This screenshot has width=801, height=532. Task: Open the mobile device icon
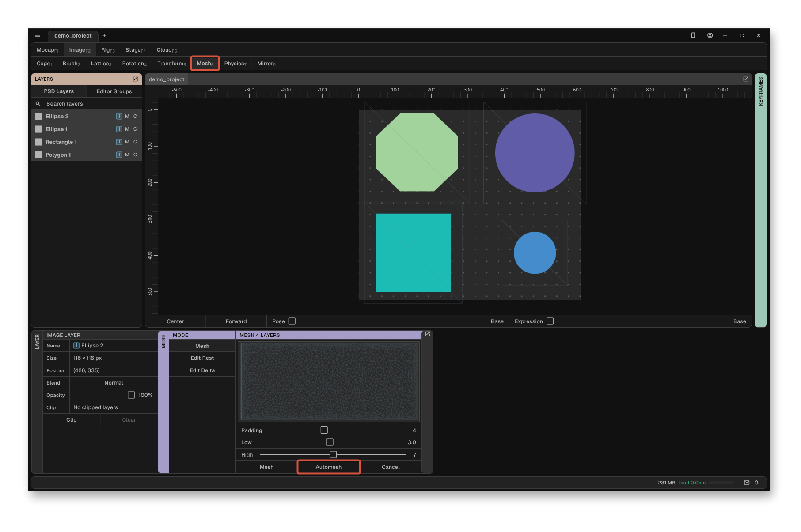click(x=693, y=35)
